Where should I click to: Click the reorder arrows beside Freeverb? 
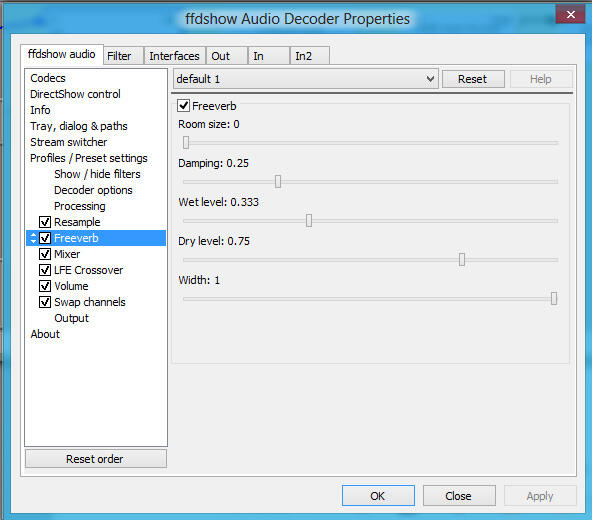click(33, 238)
